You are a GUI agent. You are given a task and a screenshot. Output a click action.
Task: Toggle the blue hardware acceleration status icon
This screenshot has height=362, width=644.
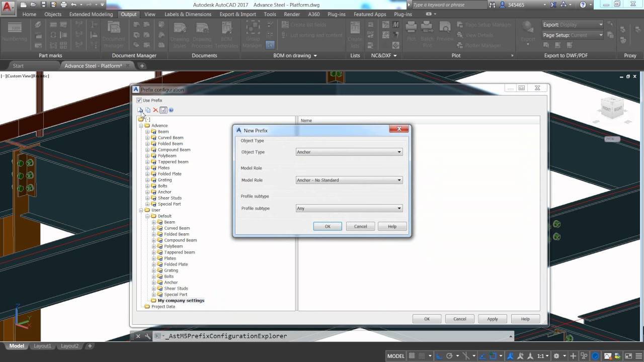tap(595, 356)
